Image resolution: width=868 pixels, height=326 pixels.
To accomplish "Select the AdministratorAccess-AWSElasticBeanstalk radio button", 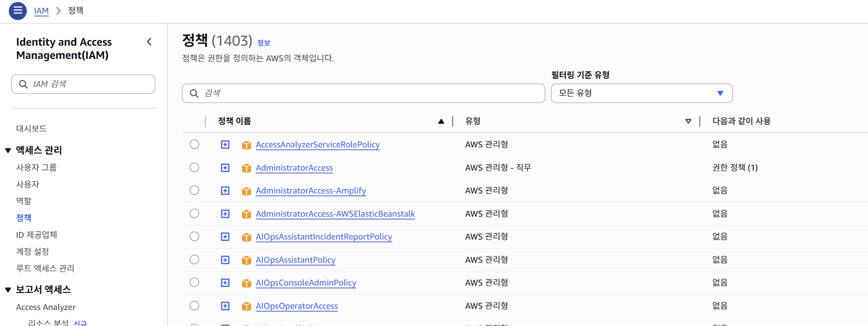I will coord(194,213).
